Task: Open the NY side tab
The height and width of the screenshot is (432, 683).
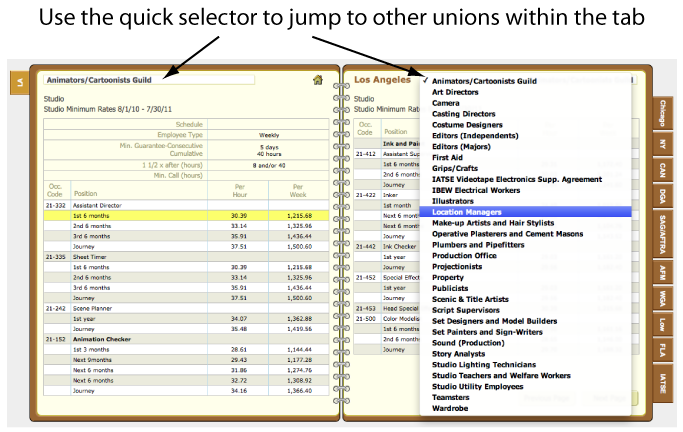Action: [663, 144]
